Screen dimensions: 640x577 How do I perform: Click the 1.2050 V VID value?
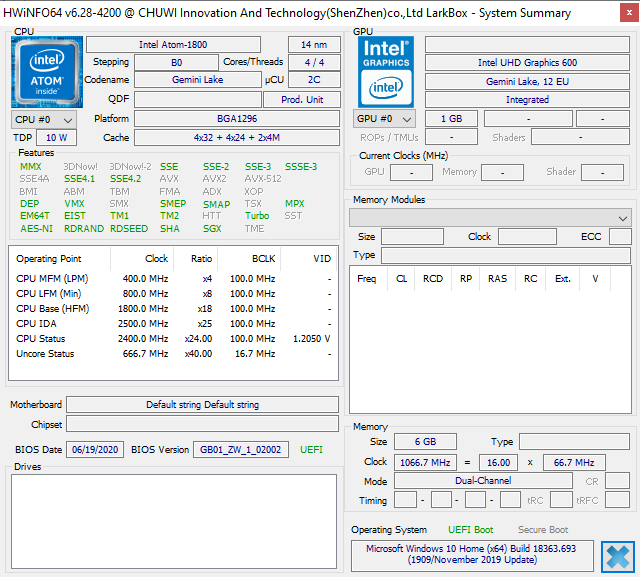tap(311, 339)
